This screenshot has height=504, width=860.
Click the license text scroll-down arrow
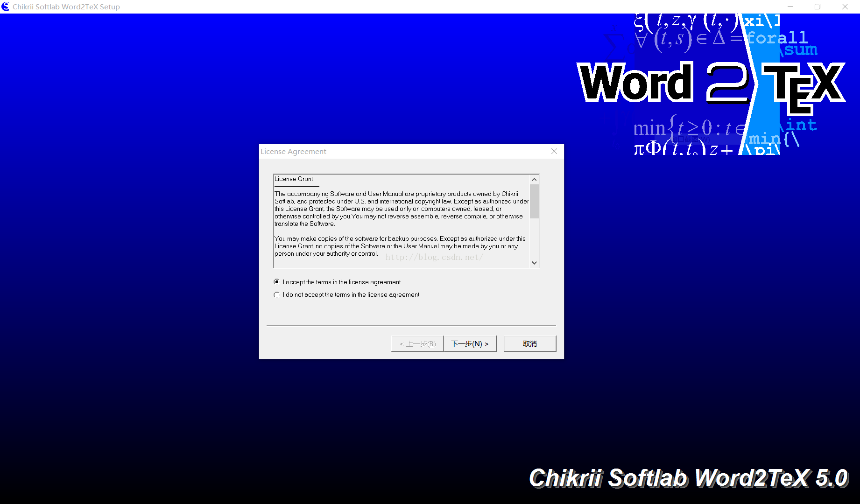point(535,263)
